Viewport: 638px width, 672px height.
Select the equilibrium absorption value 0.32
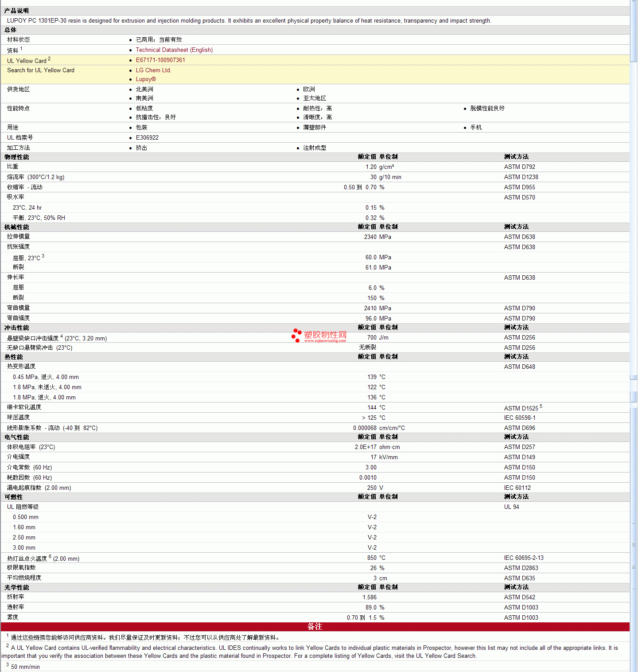371,218
